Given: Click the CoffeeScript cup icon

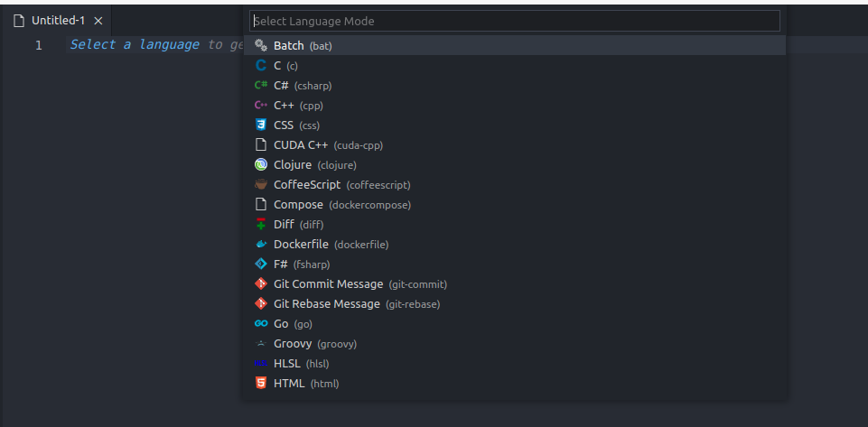Looking at the screenshot, I should 261,184.
